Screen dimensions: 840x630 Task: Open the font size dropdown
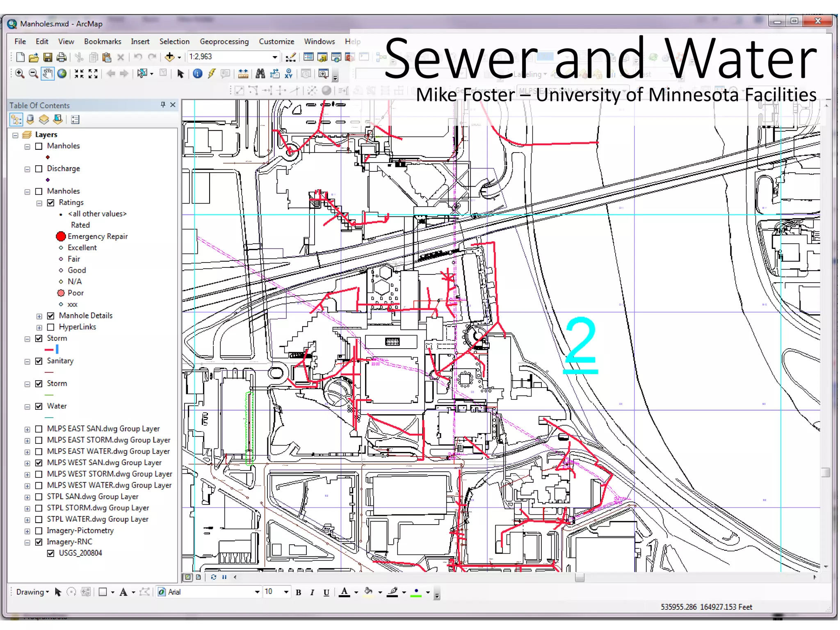[x=286, y=592]
